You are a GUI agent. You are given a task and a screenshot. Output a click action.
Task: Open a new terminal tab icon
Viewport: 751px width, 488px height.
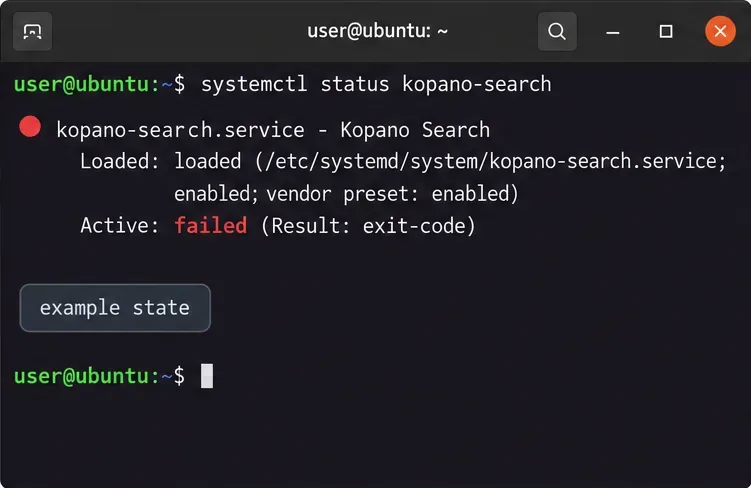point(33,32)
